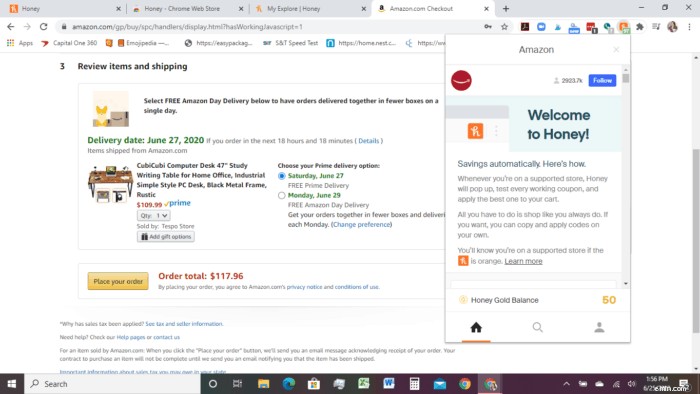
Task: Click the Amazon store logo in Honey panel
Action: pos(461,81)
